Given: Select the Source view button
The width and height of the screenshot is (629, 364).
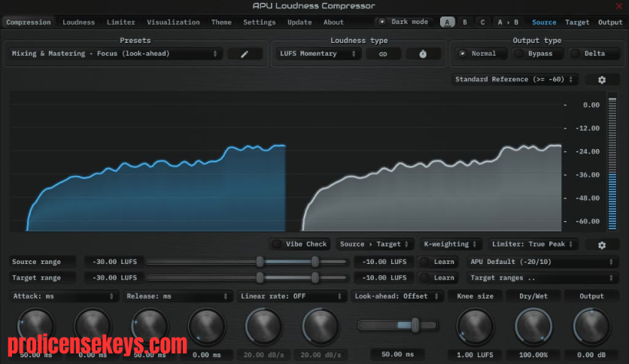Looking at the screenshot, I should (544, 23).
